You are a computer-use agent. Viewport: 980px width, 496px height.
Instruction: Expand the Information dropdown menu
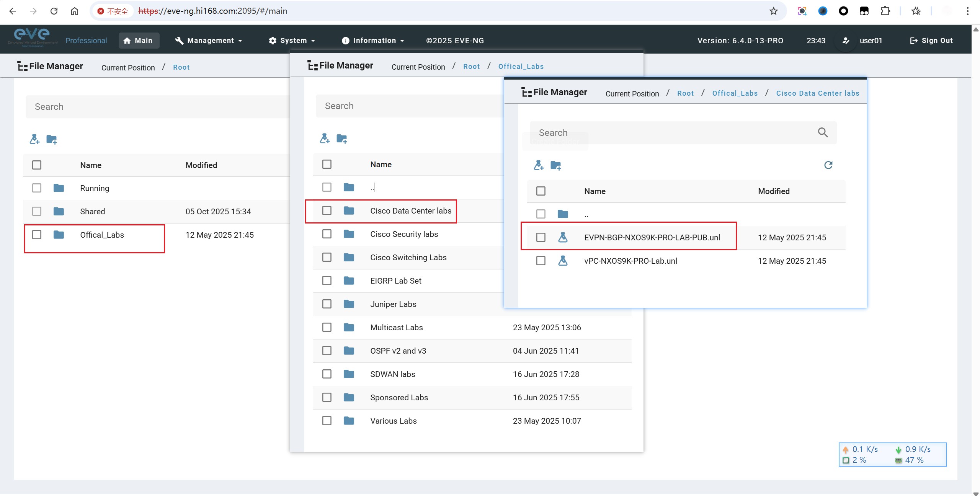(373, 41)
